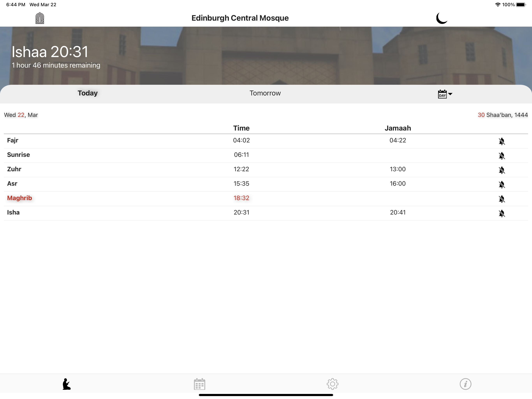Tap the Ishaa 20:31 countdown header
The width and height of the screenshot is (532, 399).
point(50,52)
